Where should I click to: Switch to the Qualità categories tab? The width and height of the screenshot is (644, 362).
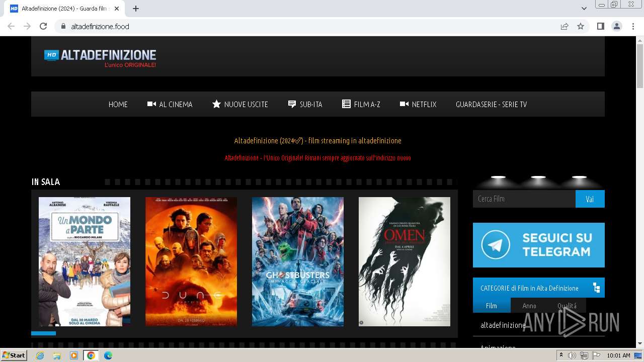click(x=567, y=305)
